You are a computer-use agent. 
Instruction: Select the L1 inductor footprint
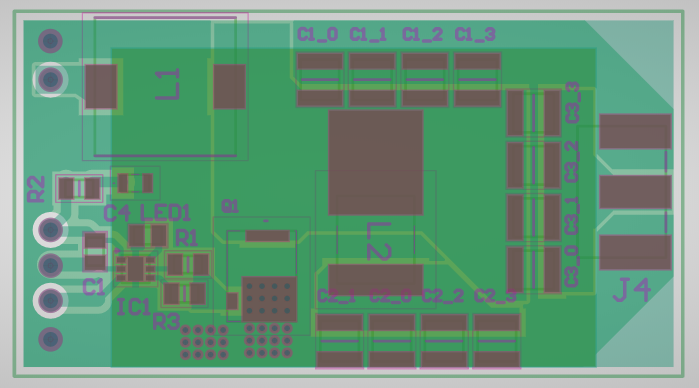(x=165, y=87)
